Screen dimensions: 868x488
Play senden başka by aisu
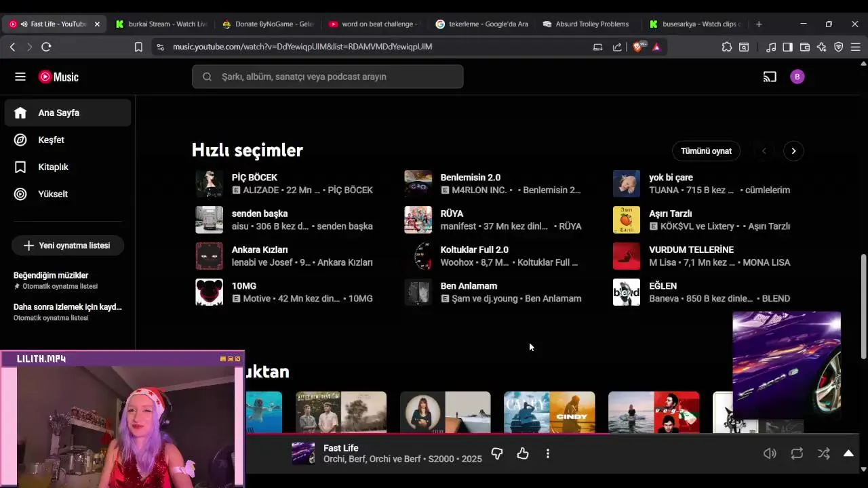coord(210,220)
